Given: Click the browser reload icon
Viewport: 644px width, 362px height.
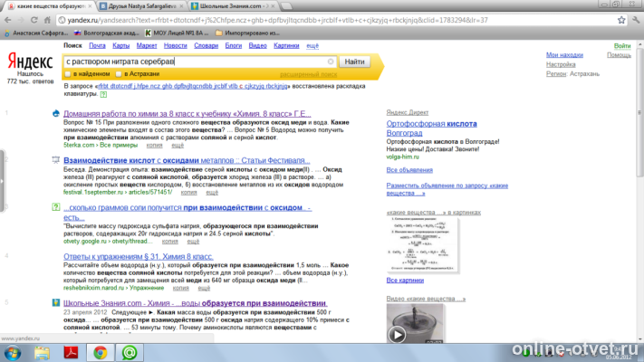Looking at the screenshot, I should pos(34,20).
